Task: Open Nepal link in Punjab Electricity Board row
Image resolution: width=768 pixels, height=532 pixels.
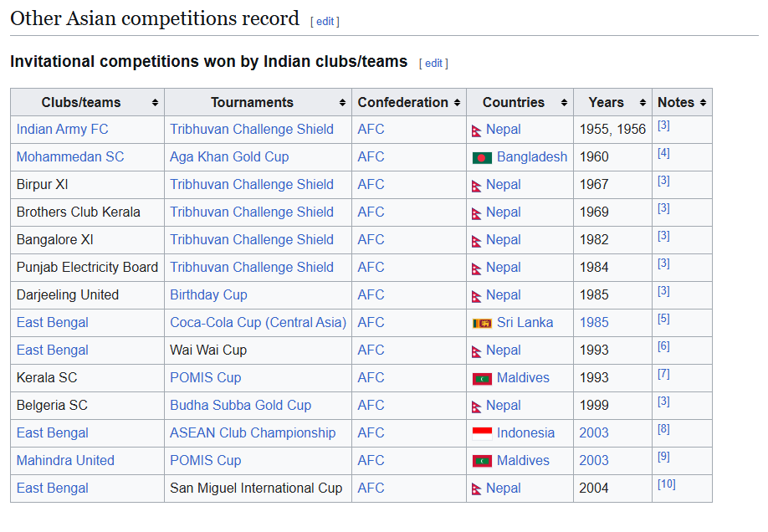Action: [x=504, y=268]
